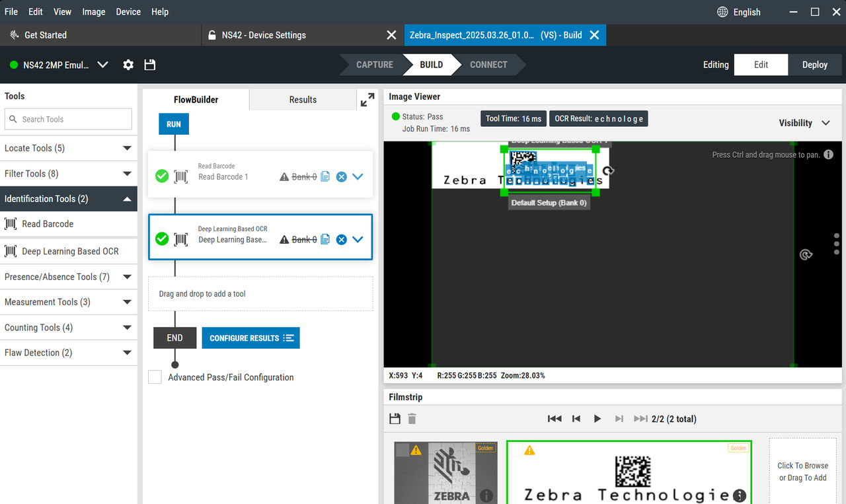
Task: Expand Locate Tools (5) category
Action: point(69,148)
